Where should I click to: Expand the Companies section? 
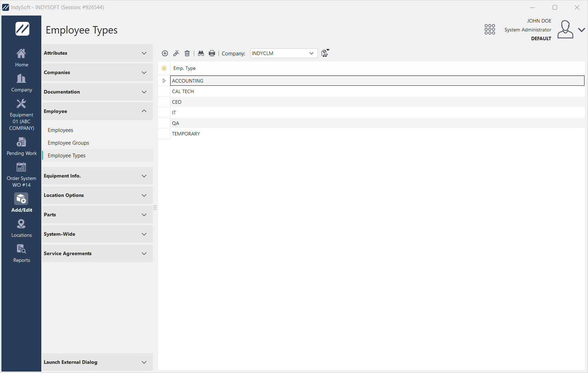click(97, 72)
